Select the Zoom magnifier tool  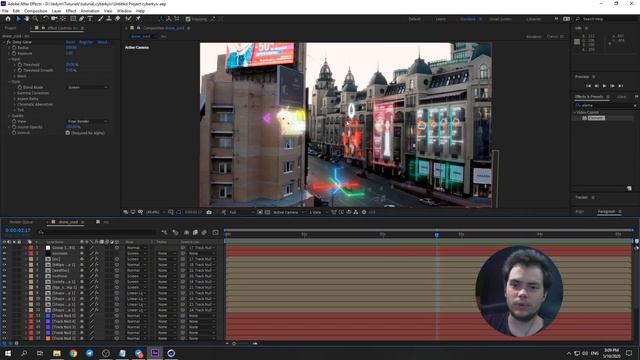point(36,19)
